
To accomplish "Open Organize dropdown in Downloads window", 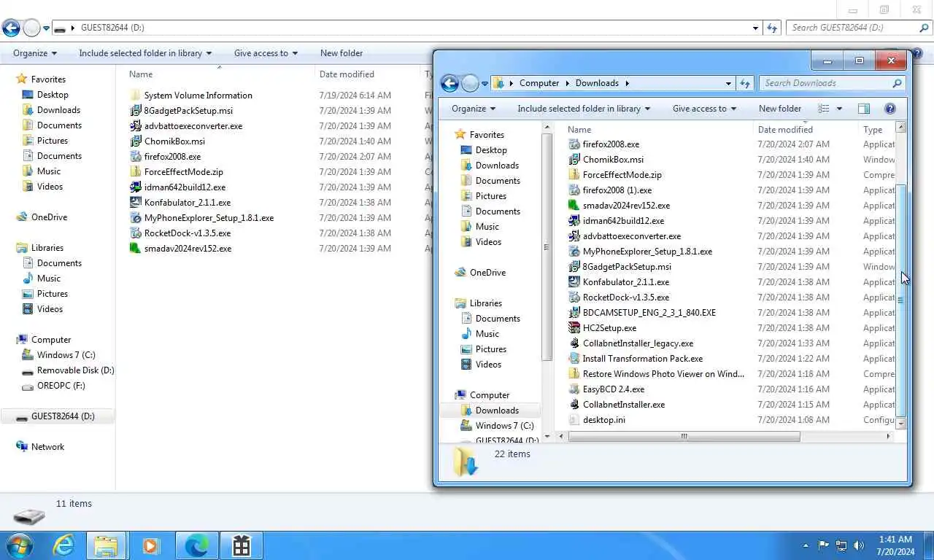I will tap(474, 109).
